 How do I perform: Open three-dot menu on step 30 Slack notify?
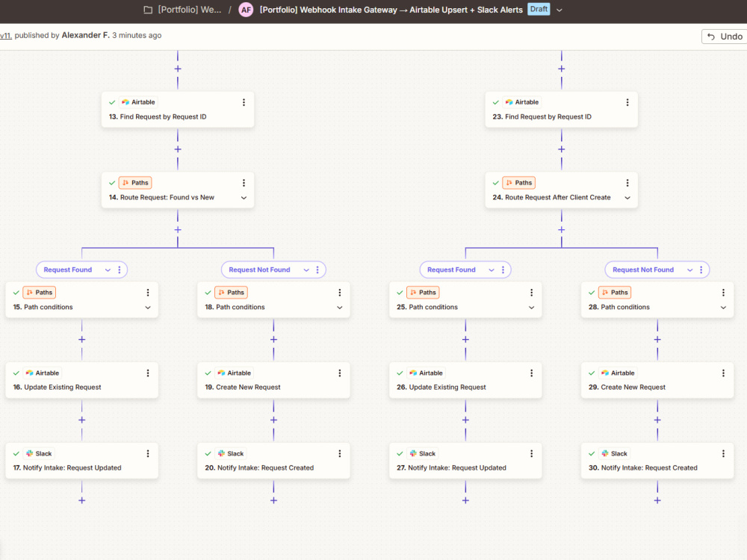point(723,453)
